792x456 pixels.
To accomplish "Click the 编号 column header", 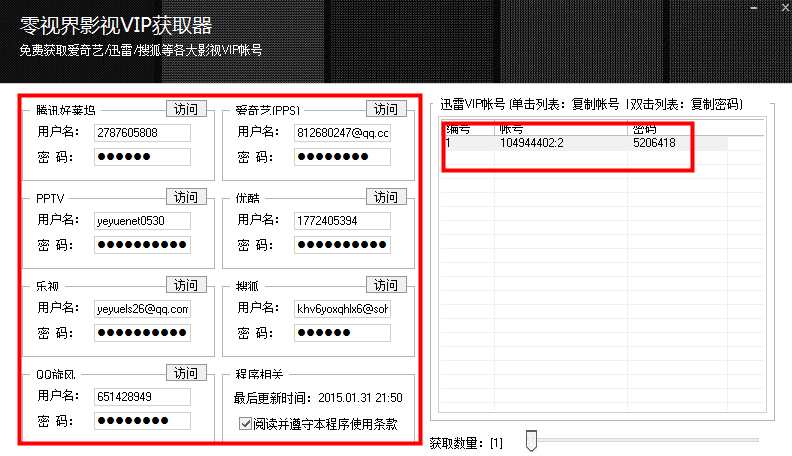I will tap(467, 128).
